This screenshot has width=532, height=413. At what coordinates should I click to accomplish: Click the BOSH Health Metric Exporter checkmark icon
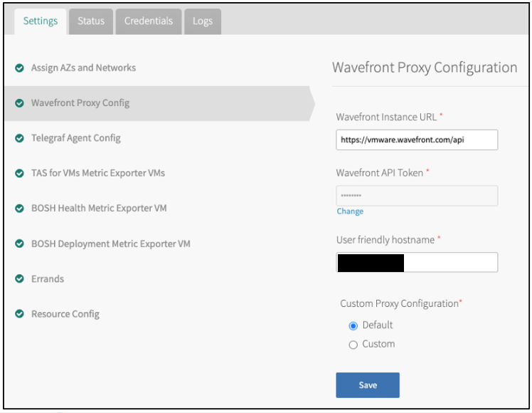click(x=19, y=209)
